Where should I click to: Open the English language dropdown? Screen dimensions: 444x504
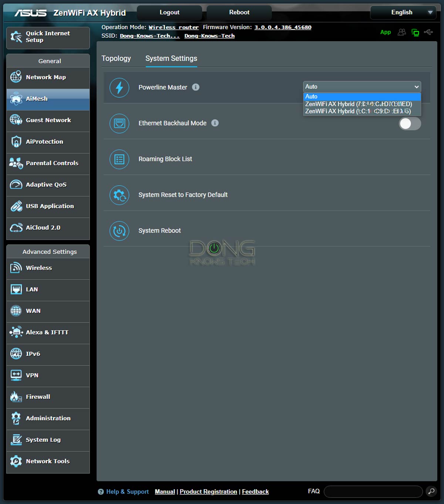[x=403, y=12]
